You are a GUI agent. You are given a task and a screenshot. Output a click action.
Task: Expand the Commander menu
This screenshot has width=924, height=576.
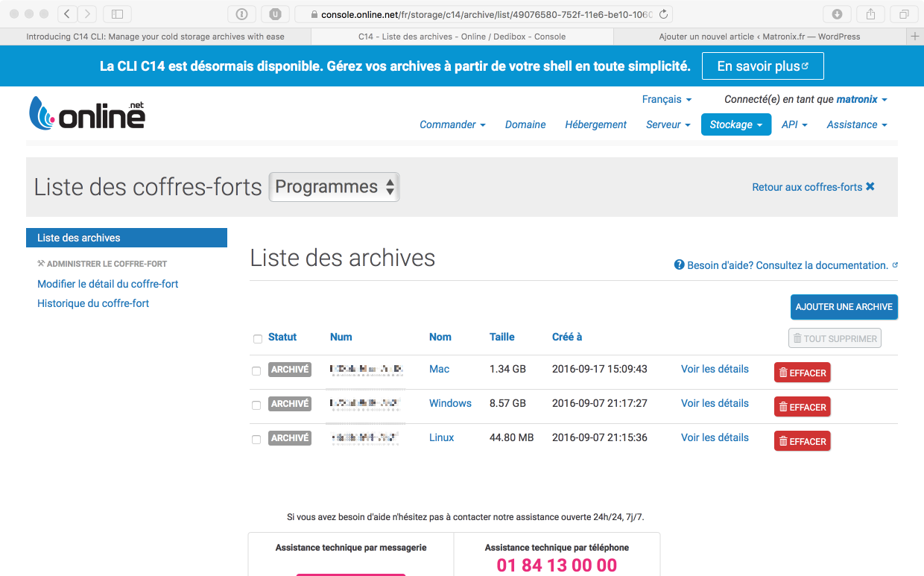[452, 124]
